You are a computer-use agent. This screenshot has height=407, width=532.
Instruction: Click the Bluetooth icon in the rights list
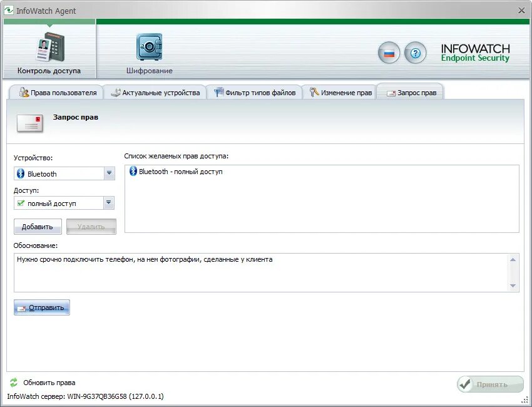[133, 171]
